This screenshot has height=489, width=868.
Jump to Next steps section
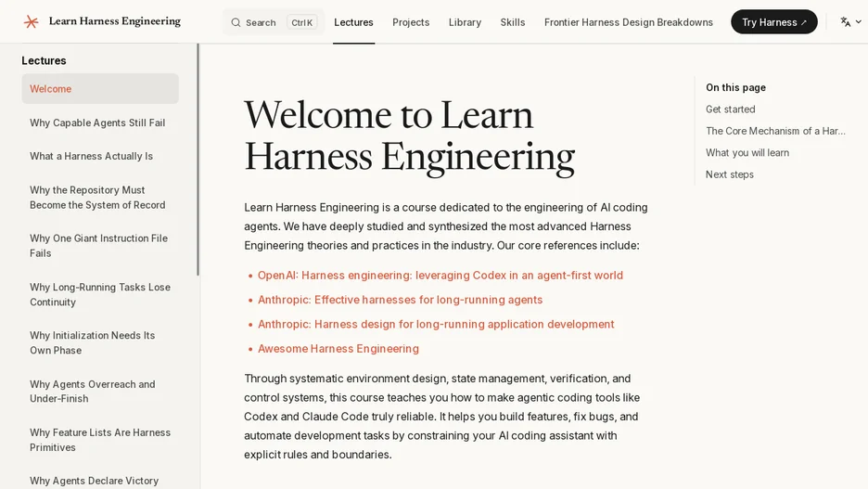(x=729, y=174)
